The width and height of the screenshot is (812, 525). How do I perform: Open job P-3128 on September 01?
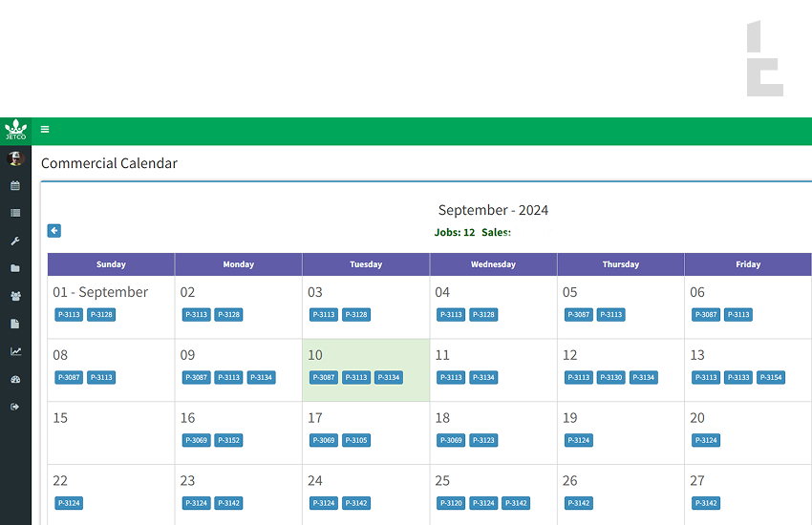101,315
